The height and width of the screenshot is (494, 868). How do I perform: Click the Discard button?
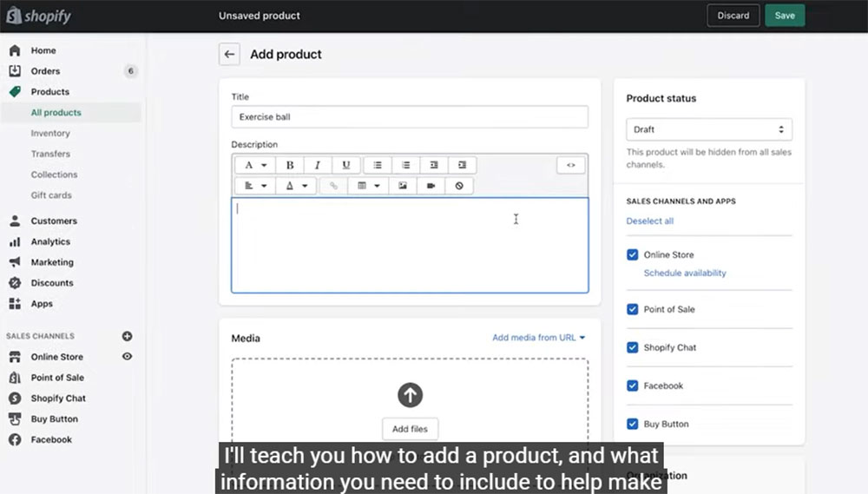pyautogui.click(x=733, y=16)
